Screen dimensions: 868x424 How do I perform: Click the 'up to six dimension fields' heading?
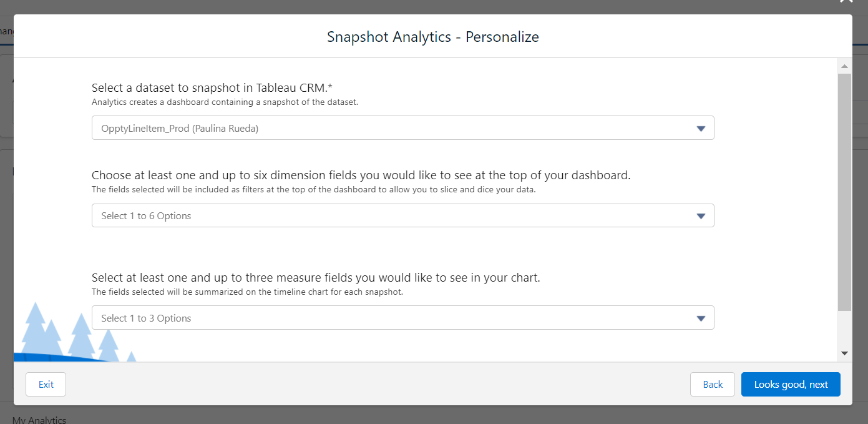[361, 175]
